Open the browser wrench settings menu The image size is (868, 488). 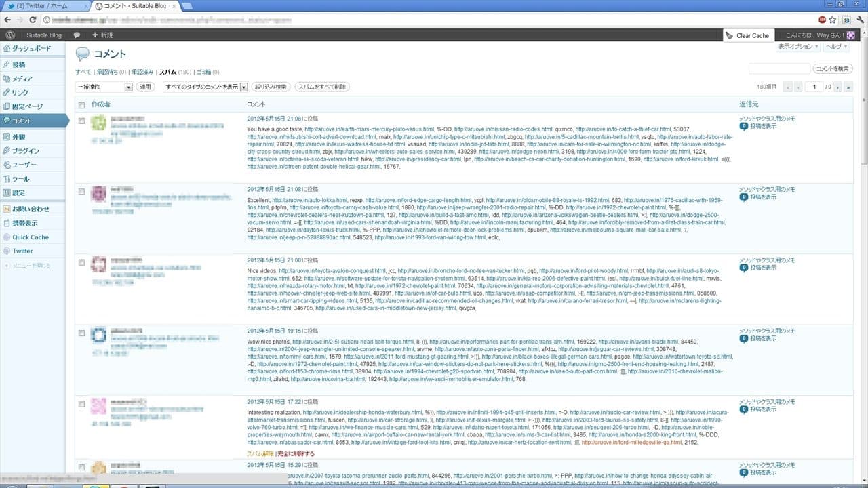(859, 20)
